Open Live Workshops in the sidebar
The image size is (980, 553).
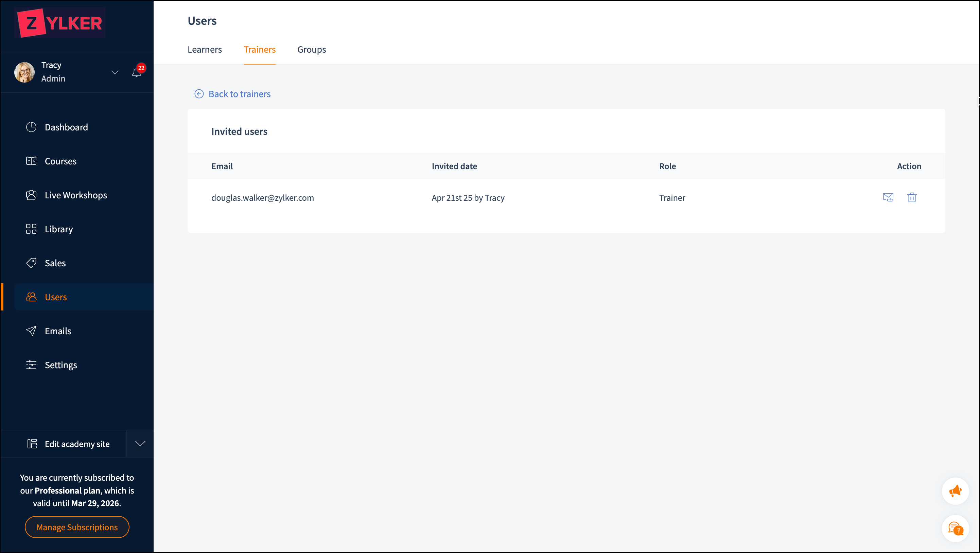76,195
